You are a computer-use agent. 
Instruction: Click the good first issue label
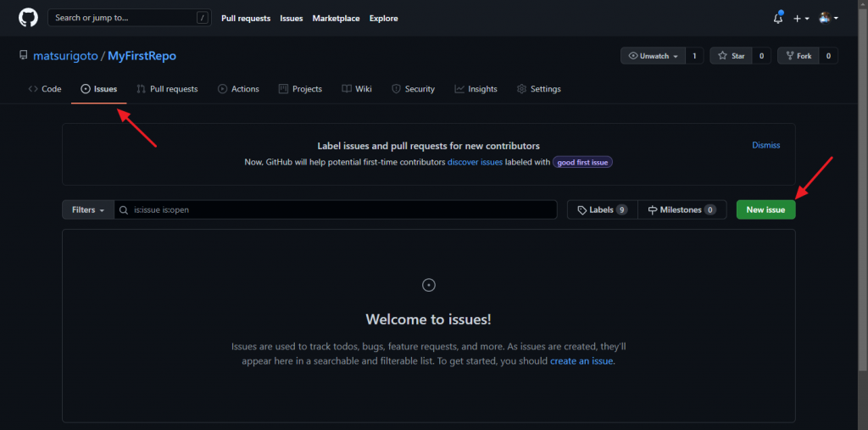tap(582, 162)
